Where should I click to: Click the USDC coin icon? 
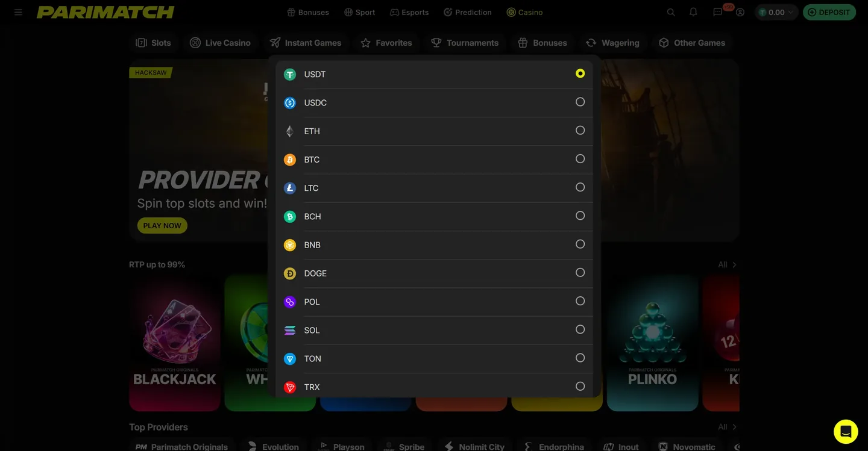[x=290, y=103]
